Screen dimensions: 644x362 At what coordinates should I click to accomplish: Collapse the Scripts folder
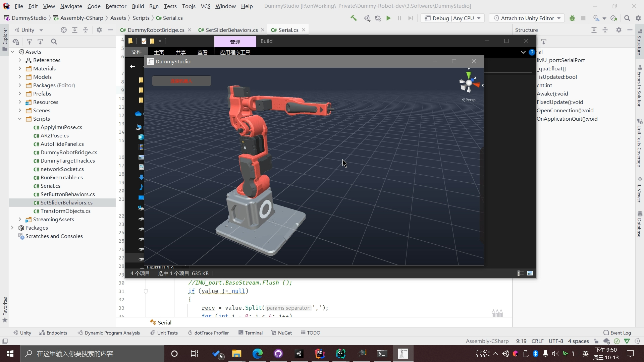[20, 119]
